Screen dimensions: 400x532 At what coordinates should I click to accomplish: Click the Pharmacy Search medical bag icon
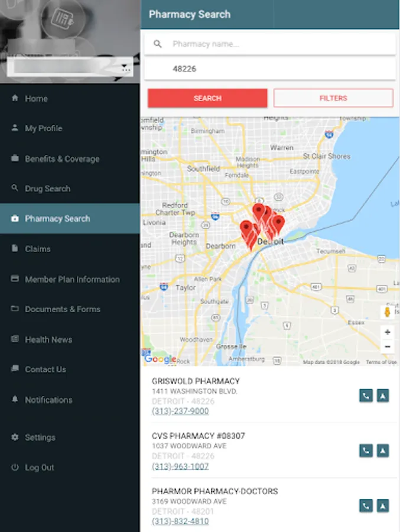pos(15,219)
